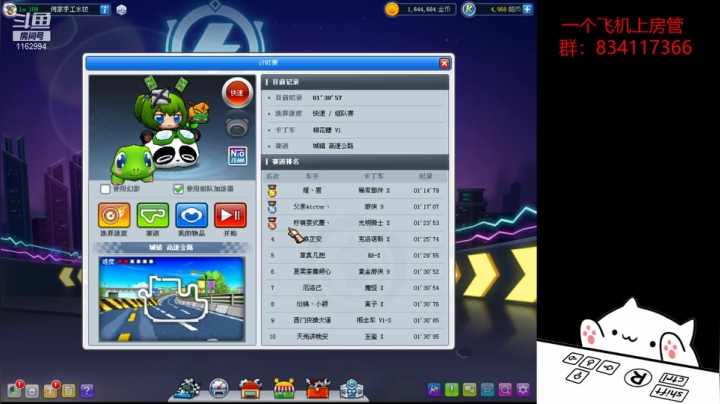Open the racing flag kart icon in dock
Image resolution: width=720 pixels, height=404 pixels.
click(187, 388)
